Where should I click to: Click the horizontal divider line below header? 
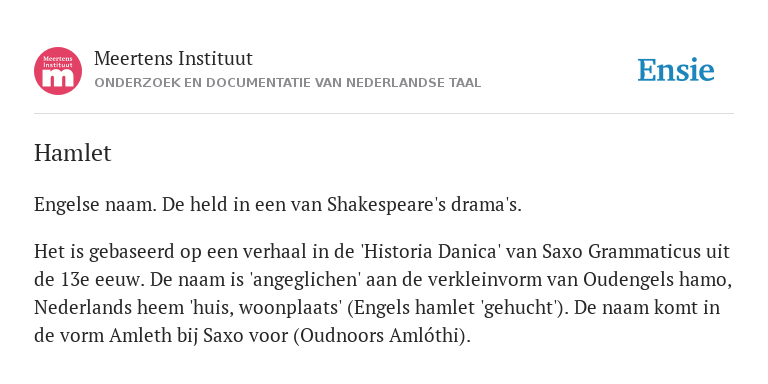(x=384, y=114)
